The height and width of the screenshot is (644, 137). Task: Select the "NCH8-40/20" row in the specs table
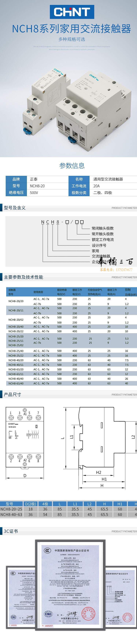(x=71, y=360)
